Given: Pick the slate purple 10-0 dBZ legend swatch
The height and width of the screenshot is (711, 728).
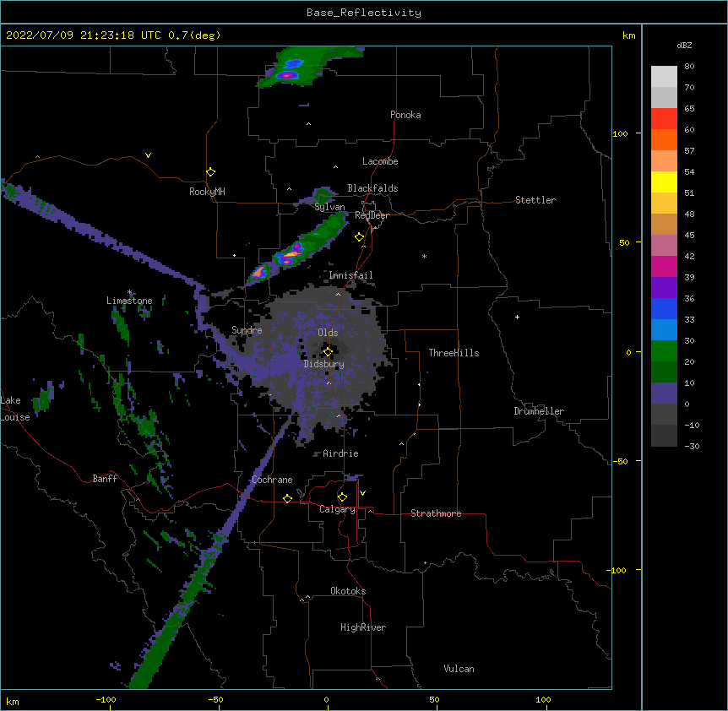Looking at the screenshot, I should pos(664,393).
